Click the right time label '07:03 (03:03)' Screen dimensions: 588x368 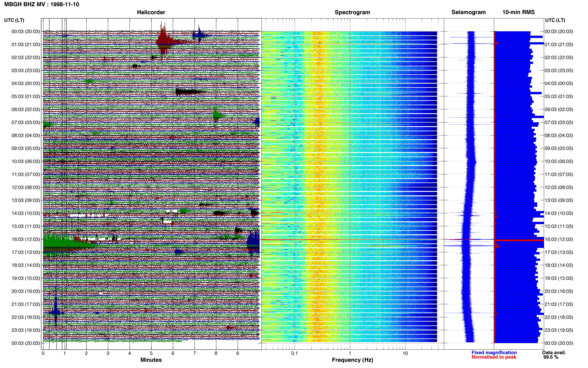click(x=559, y=122)
